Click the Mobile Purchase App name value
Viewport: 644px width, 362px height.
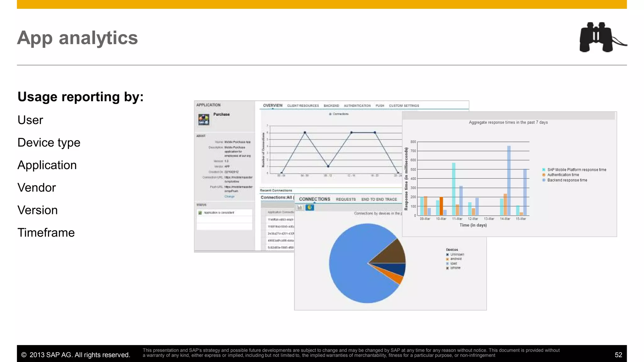237,142
